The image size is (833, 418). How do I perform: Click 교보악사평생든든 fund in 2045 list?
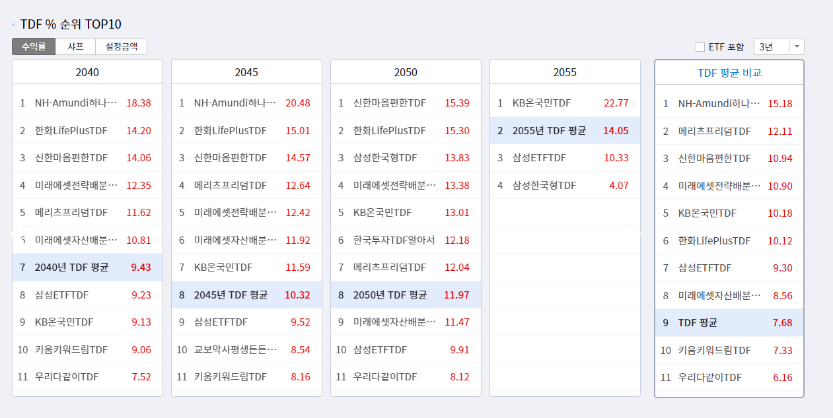pos(236,349)
